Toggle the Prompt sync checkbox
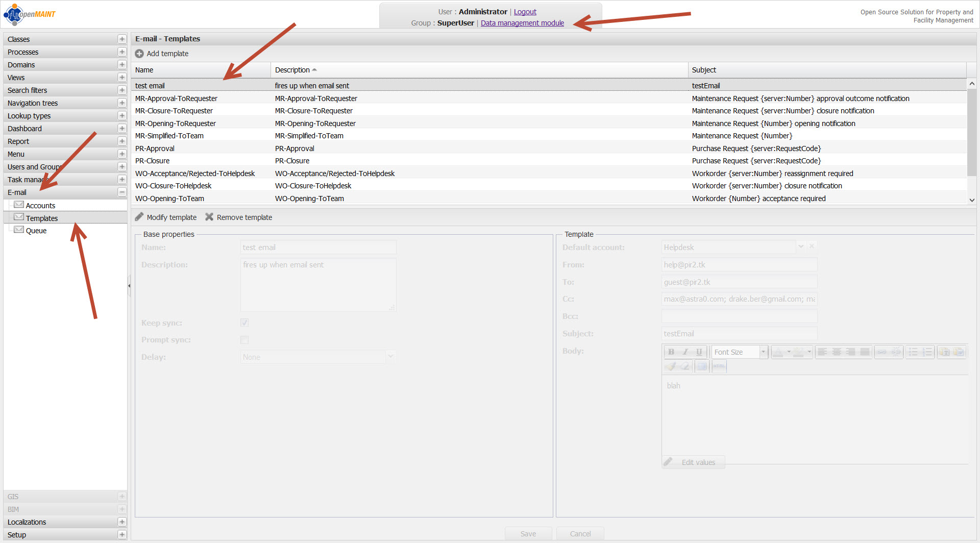The height and width of the screenshot is (543, 980). click(244, 340)
